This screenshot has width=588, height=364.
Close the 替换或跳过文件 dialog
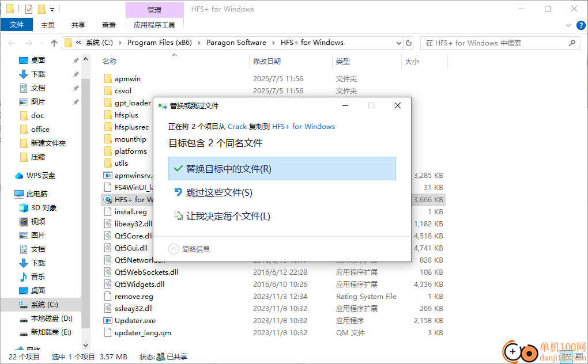(398, 105)
